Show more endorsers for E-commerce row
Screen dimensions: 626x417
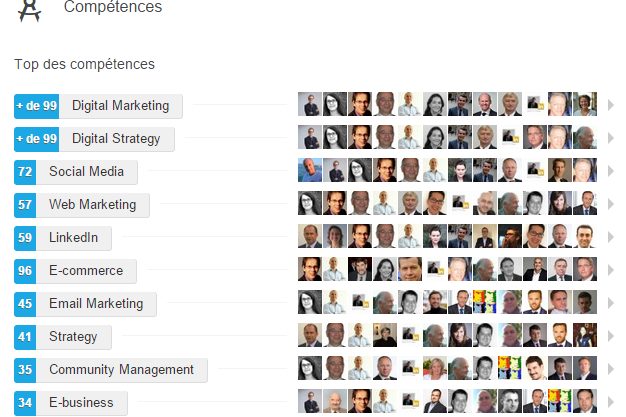coord(610,270)
